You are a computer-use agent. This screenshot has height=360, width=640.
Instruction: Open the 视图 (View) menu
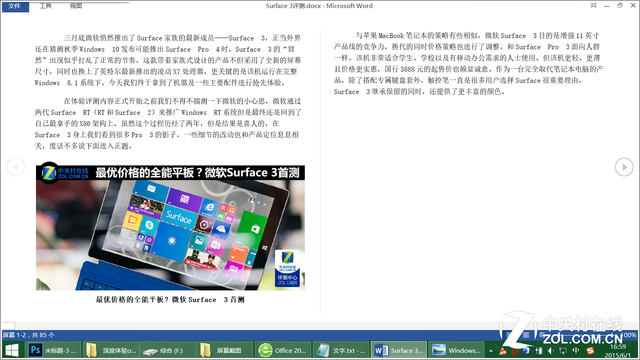(x=76, y=6)
